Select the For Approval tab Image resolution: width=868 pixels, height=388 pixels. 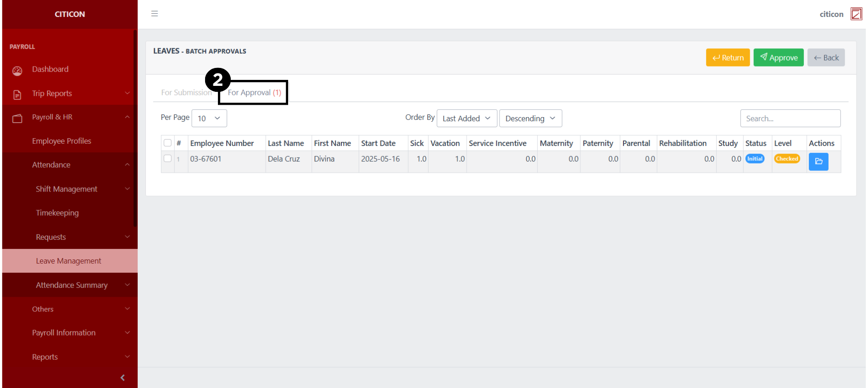(254, 93)
